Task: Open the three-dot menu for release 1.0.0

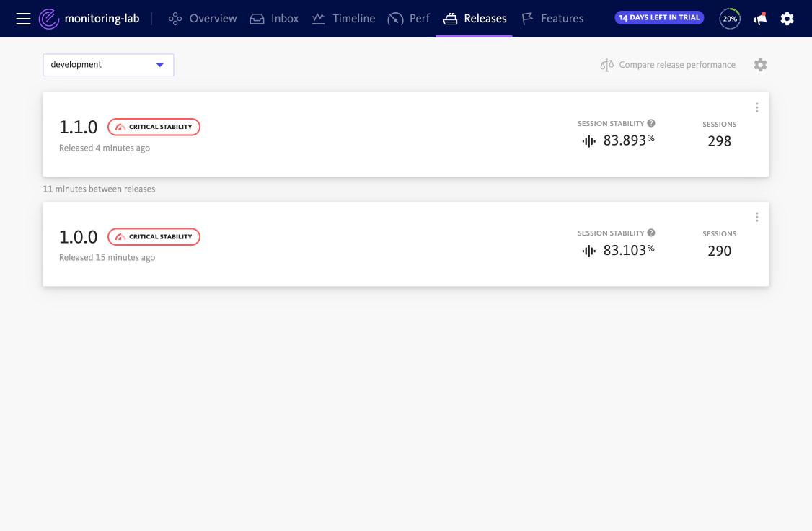Action: coord(756,217)
